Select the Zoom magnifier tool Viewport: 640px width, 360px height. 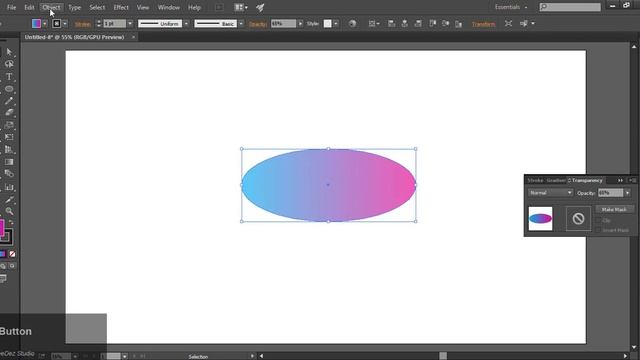[9, 211]
